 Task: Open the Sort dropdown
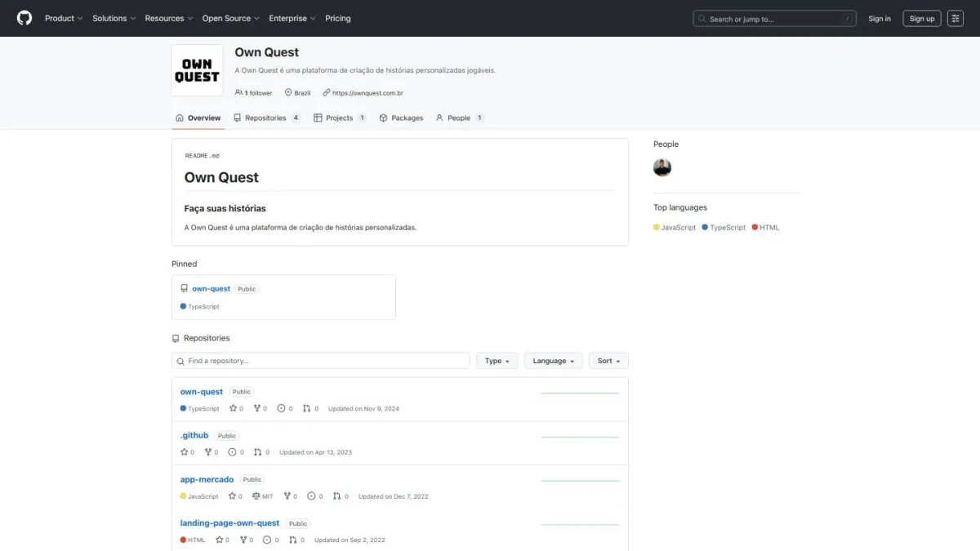(608, 361)
